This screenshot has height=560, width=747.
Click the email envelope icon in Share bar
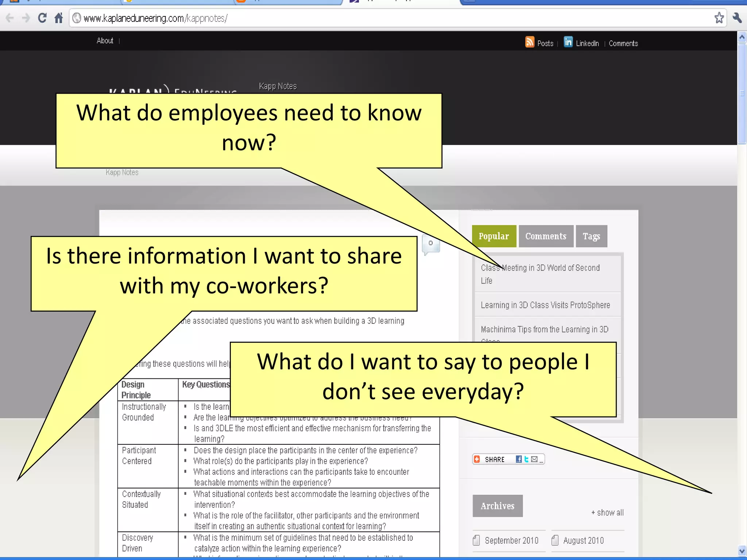(534, 459)
